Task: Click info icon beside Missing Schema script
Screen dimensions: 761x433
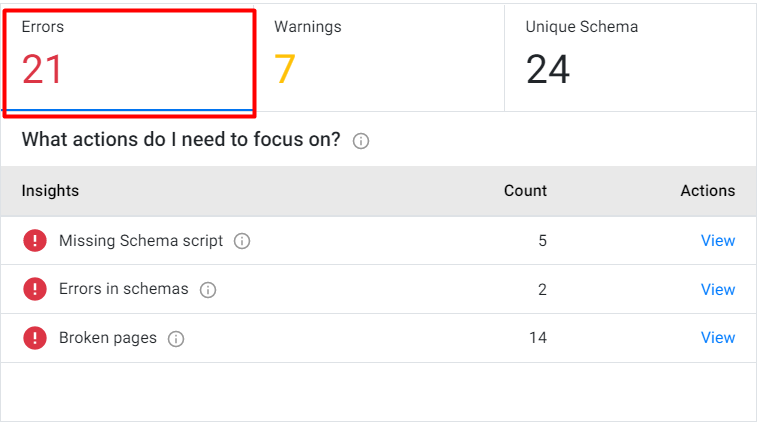Action: coord(242,241)
